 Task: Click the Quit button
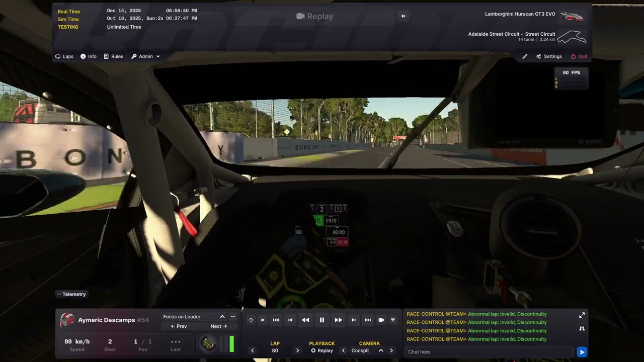(x=579, y=56)
